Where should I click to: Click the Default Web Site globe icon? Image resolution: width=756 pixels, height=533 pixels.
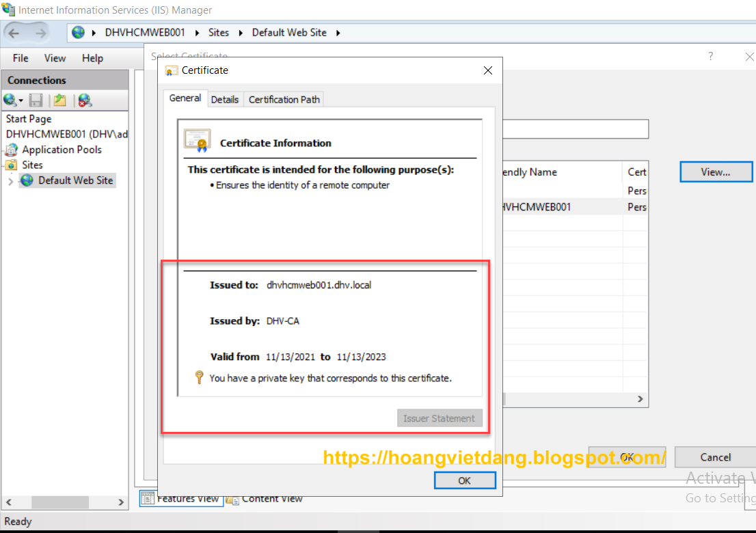27,180
